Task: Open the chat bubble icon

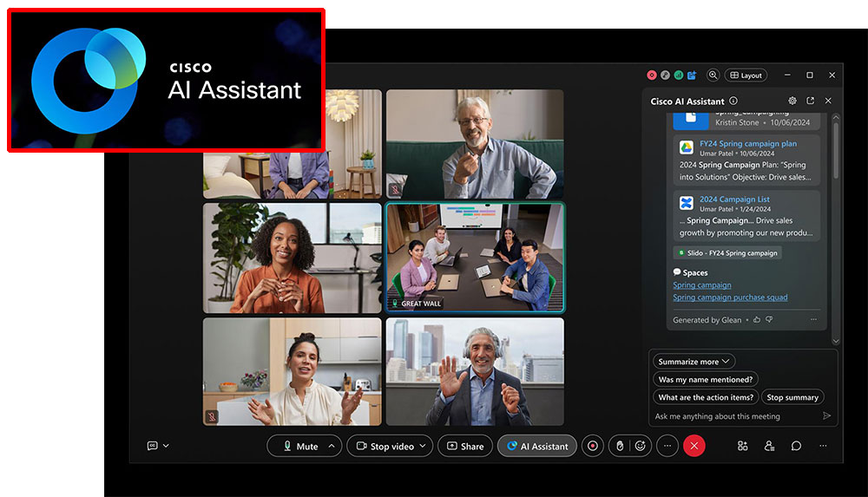Action: click(796, 446)
